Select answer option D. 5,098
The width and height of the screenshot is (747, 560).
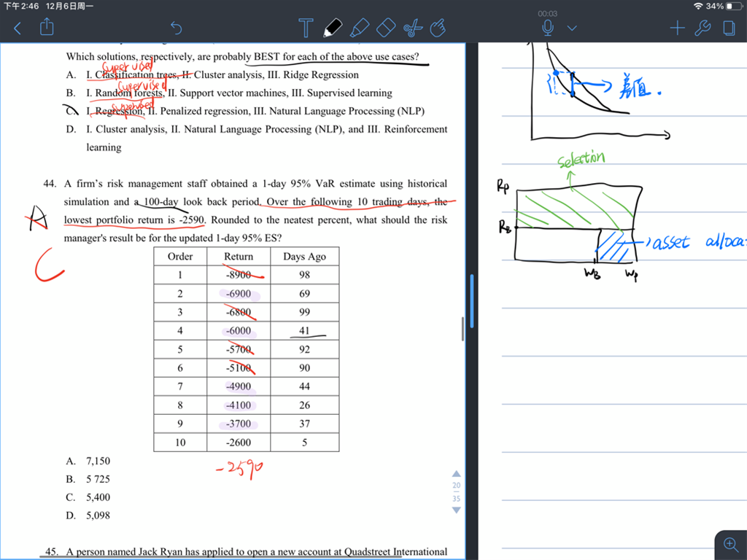[x=88, y=516]
